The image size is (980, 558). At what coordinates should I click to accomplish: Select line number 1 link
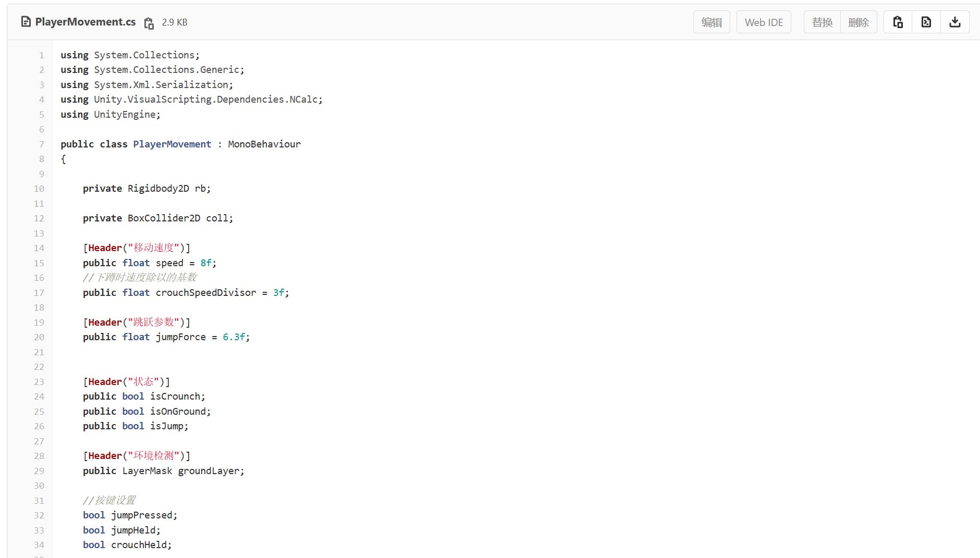[41, 55]
